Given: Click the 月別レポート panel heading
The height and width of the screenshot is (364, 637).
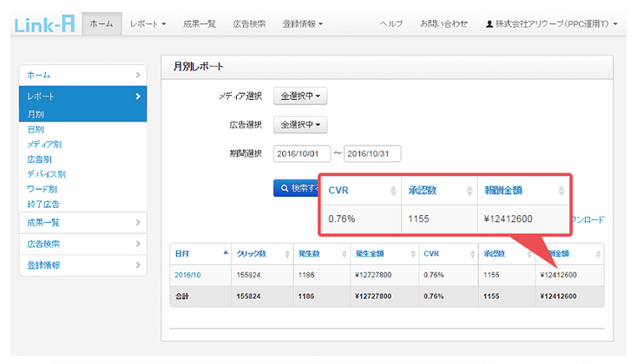Looking at the screenshot, I should click(198, 67).
